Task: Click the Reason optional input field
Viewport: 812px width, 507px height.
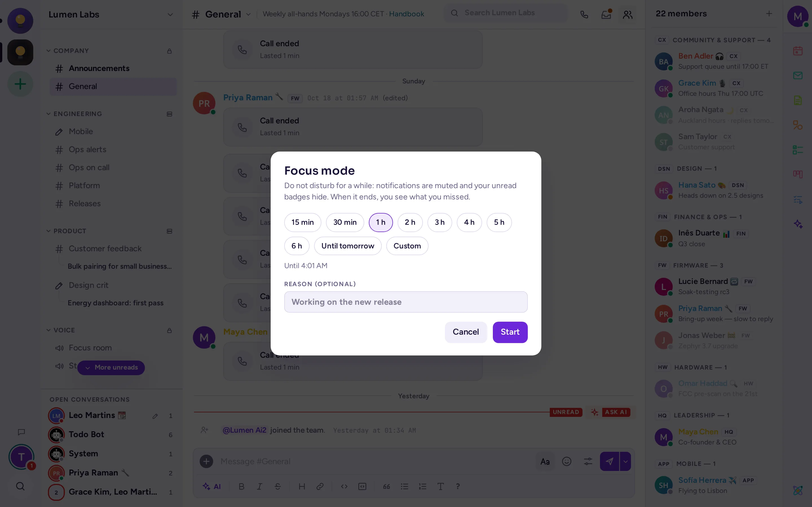Action: pos(406,302)
